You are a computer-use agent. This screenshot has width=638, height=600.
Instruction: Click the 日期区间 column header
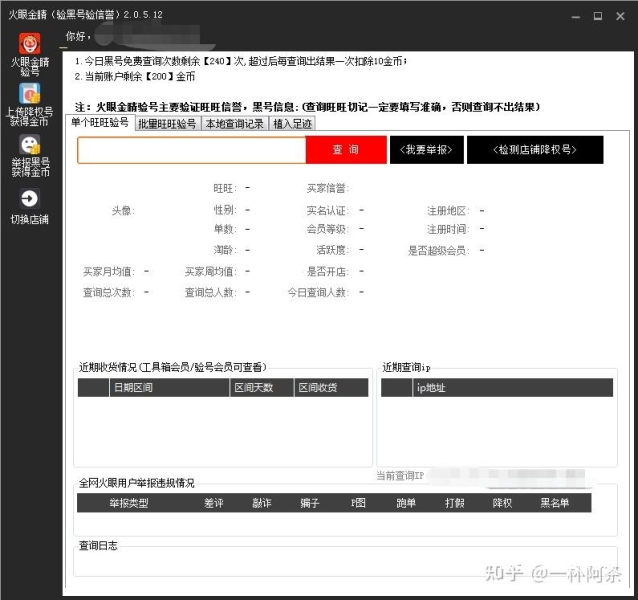coord(133,388)
